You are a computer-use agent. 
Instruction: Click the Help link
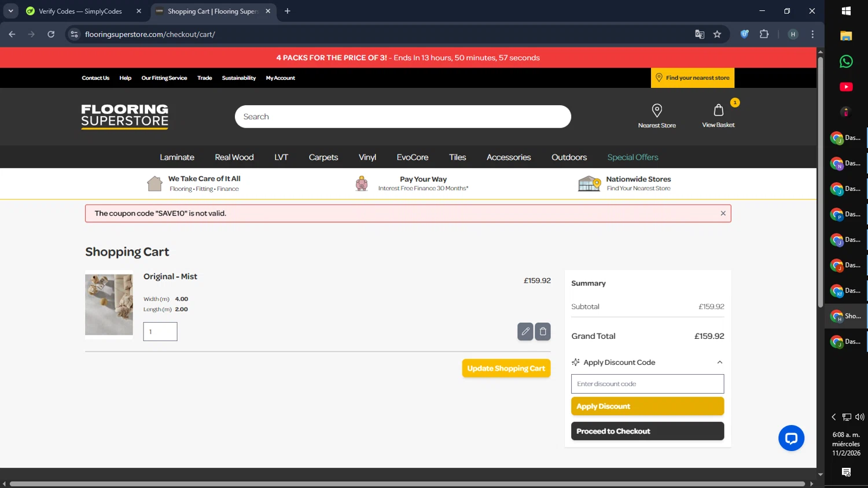tap(126, 78)
